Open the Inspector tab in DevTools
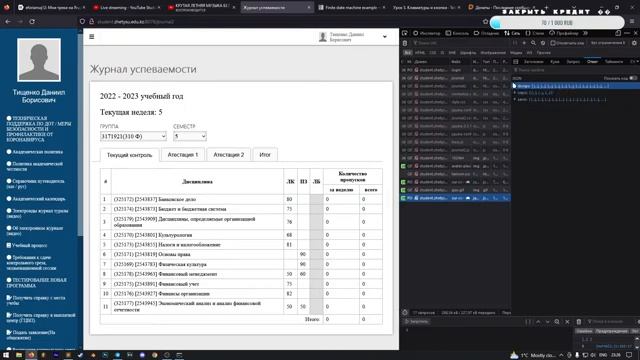 tap(427, 33)
